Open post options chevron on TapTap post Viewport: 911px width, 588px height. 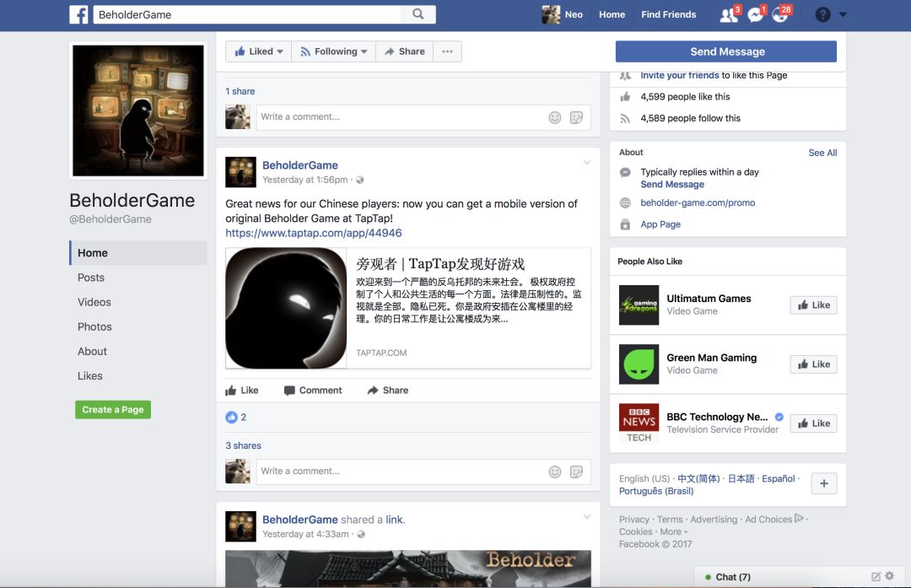click(587, 163)
